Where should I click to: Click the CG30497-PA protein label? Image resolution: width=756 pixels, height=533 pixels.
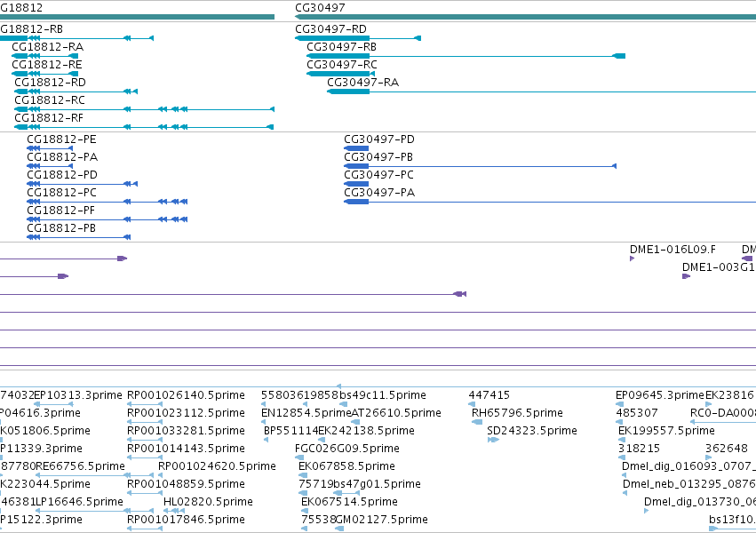379,193
